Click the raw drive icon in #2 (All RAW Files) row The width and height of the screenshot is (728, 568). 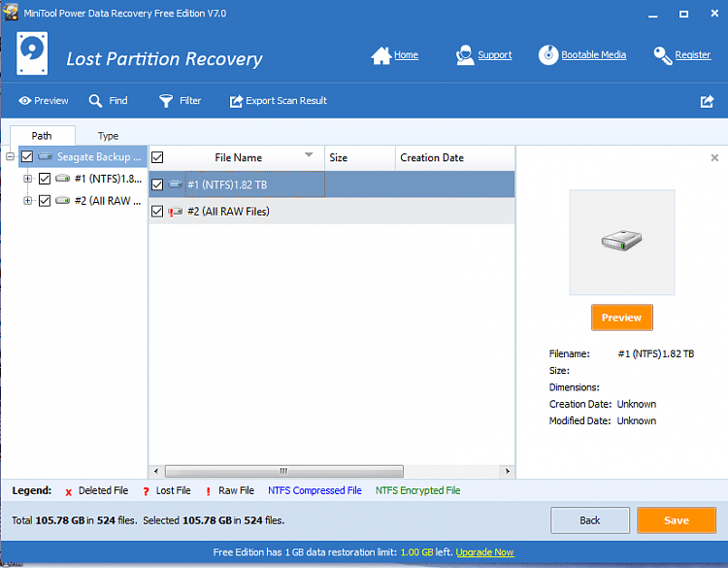click(175, 212)
